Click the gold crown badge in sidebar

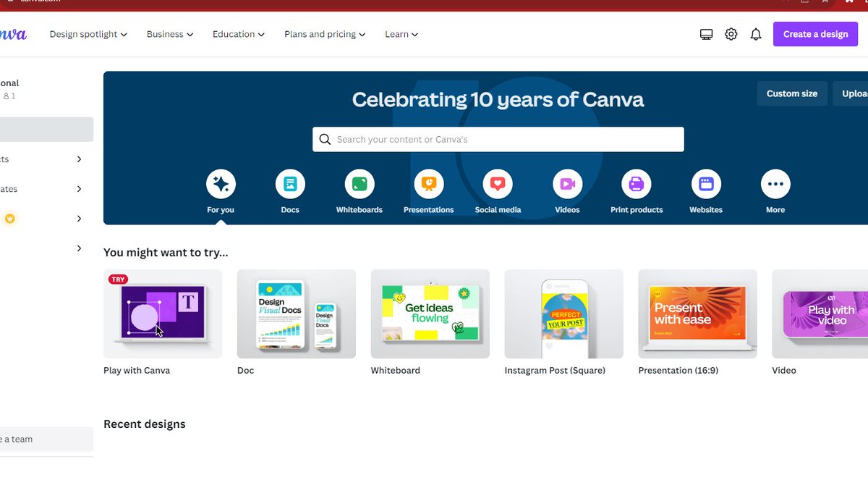pyautogui.click(x=9, y=219)
